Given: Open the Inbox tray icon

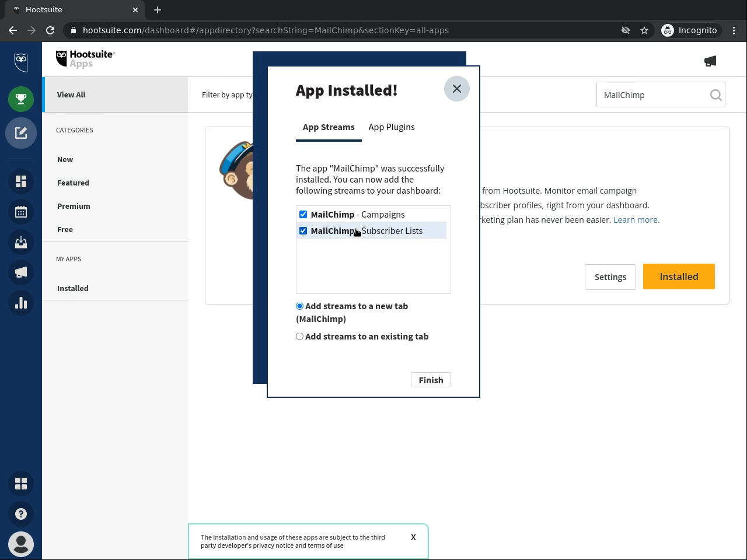Looking at the screenshot, I should point(21,242).
